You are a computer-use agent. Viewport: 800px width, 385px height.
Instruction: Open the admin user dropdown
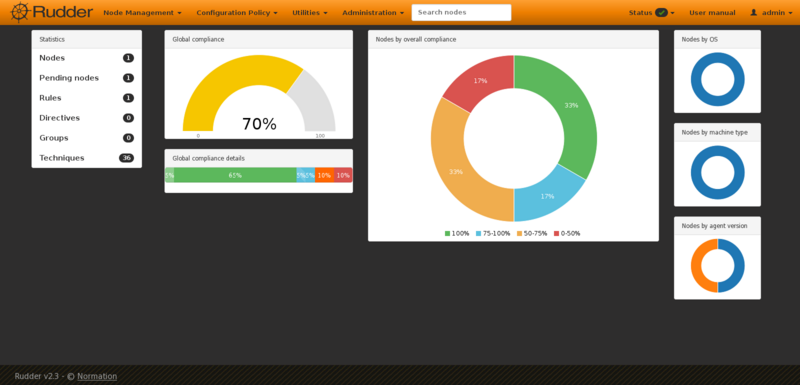pyautogui.click(x=771, y=13)
